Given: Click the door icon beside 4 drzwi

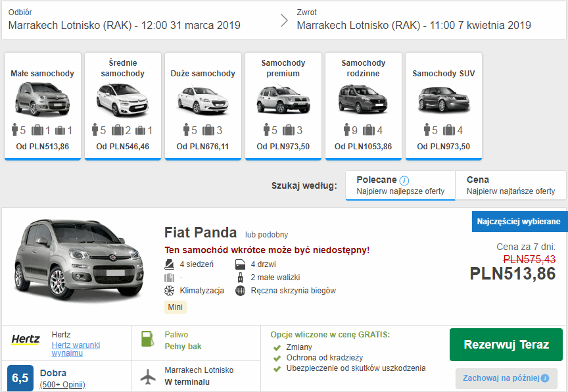Looking at the screenshot, I should coord(240,264).
